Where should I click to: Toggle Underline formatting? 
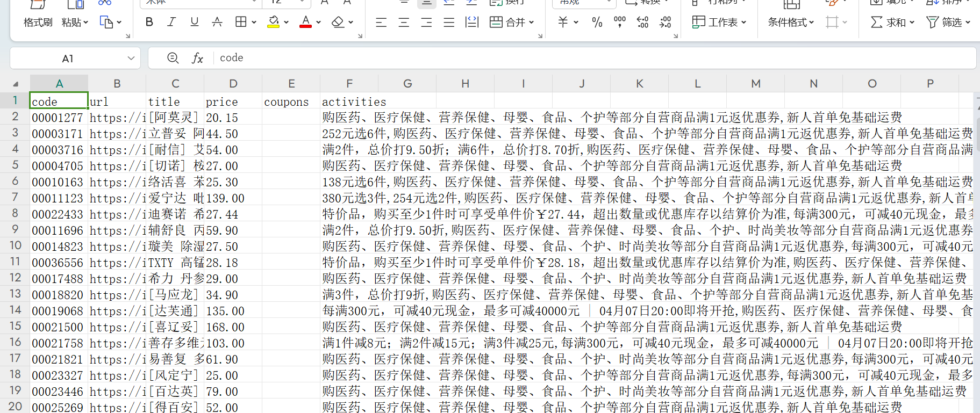coord(195,22)
